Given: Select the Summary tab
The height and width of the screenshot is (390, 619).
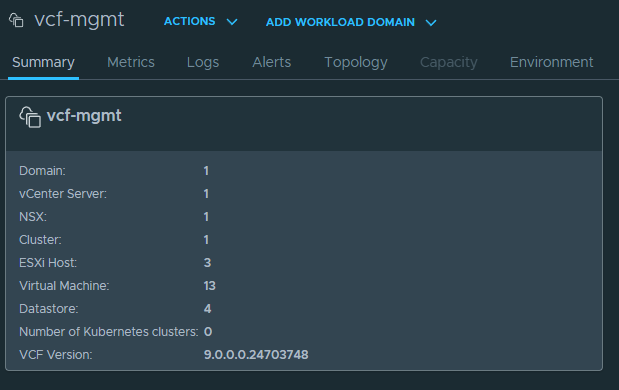Looking at the screenshot, I should 43,62.
